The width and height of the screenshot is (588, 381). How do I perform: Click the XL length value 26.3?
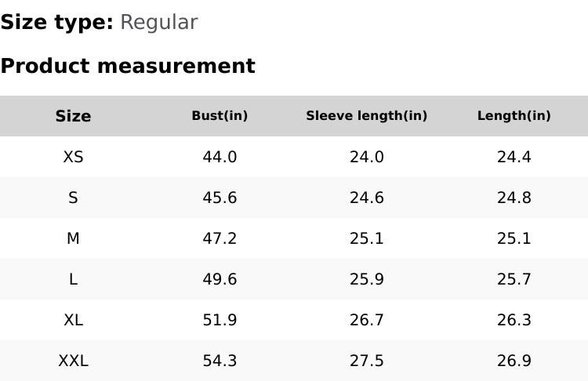(x=514, y=320)
